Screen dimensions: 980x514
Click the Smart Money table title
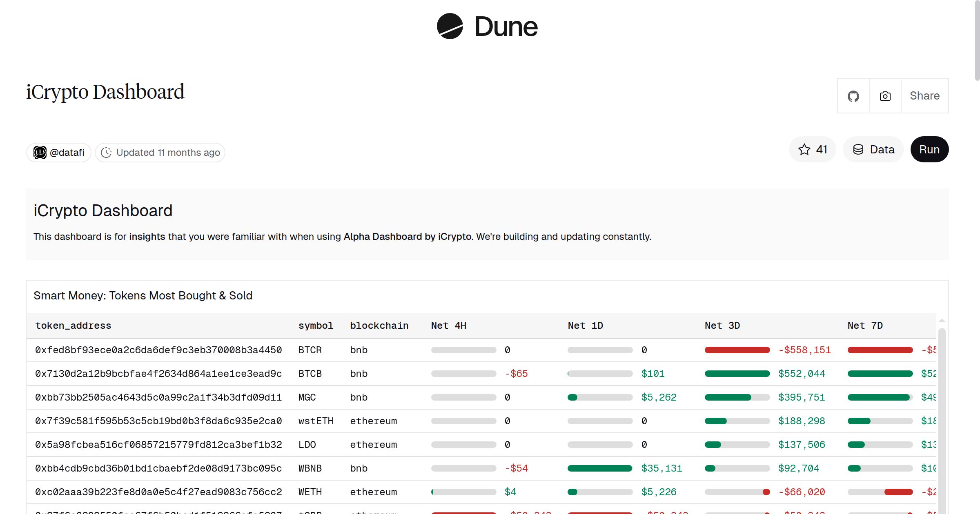pyautogui.click(x=143, y=295)
